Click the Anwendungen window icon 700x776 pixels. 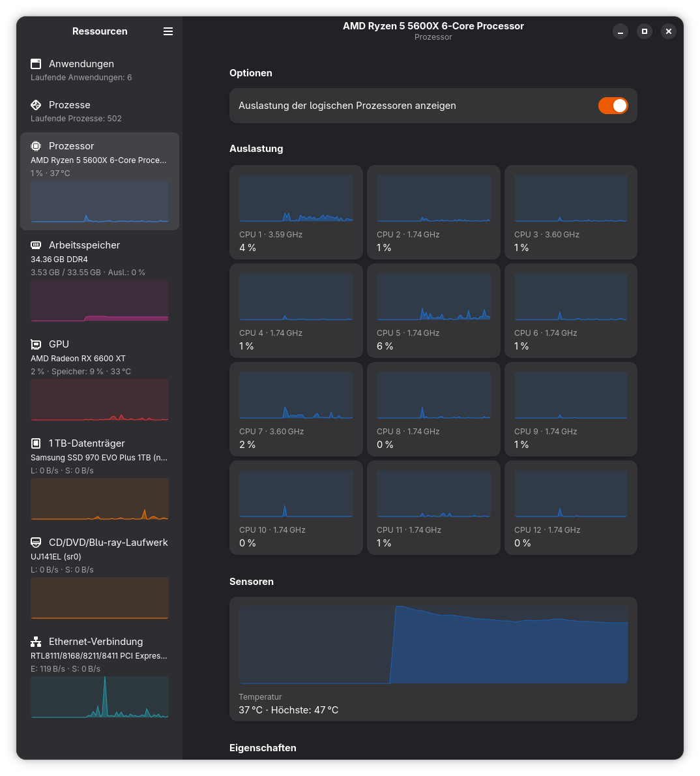point(36,64)
